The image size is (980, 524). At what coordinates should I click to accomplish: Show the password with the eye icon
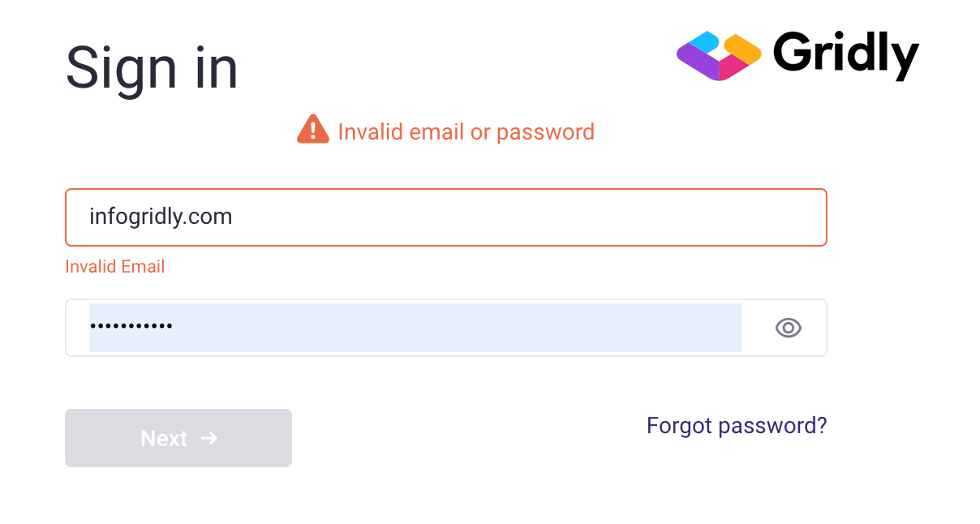(788, 328)
